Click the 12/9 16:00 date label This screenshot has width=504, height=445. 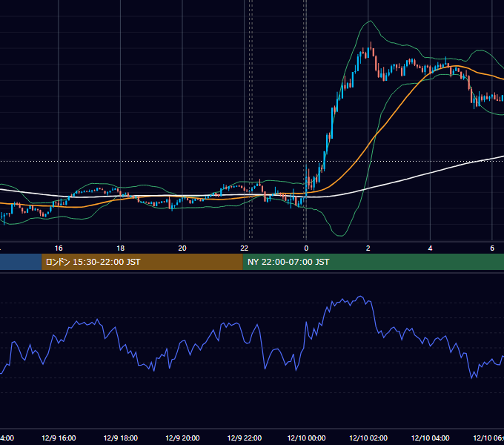pos(59,438)
